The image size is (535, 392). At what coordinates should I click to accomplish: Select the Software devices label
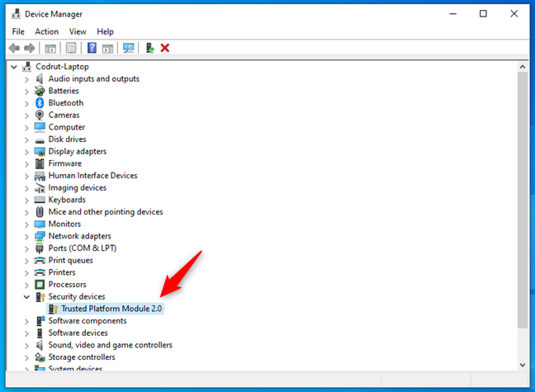pos(78,333)
